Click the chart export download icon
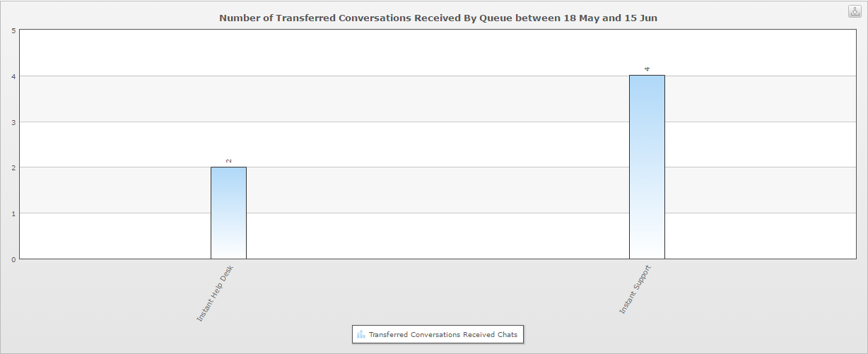Image resolution: width=868 pixels, height=354 pixels. [x=854, y=11]
